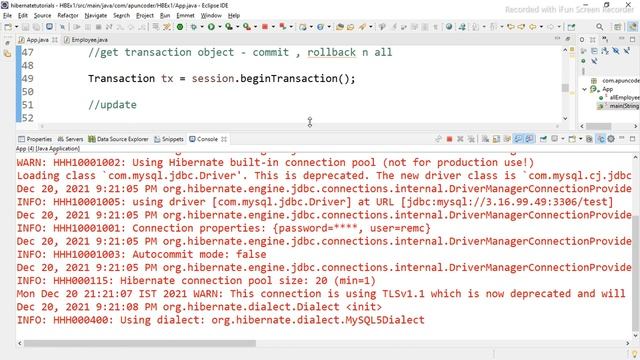The width and height of the screenshot is (640, 360).
Task: Clear the console output icon
Action: (484, 139)
